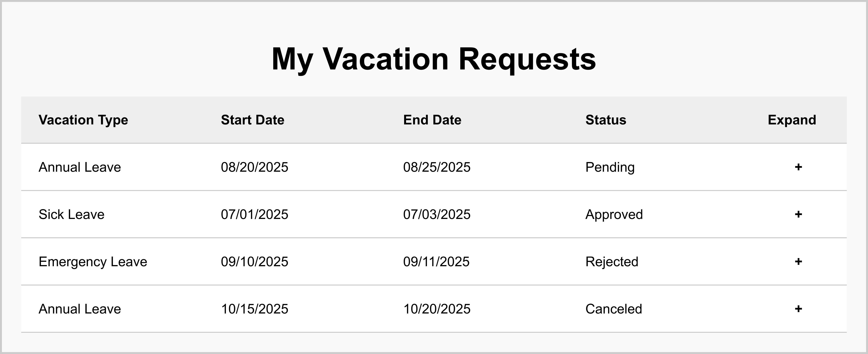Click the Rejected status cell
Image resolution: width=868 pixels, height=354 pixels.
612,262
